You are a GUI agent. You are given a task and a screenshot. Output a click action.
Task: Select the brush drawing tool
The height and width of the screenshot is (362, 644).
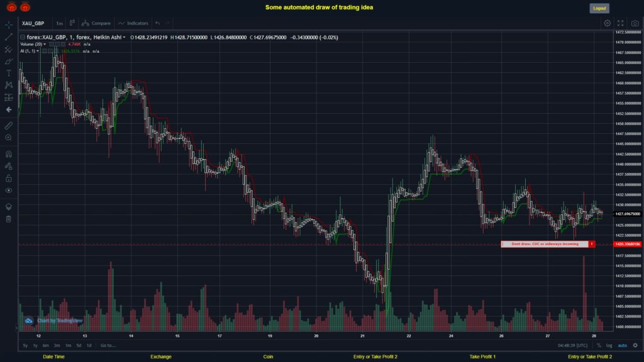click(9, 61)
